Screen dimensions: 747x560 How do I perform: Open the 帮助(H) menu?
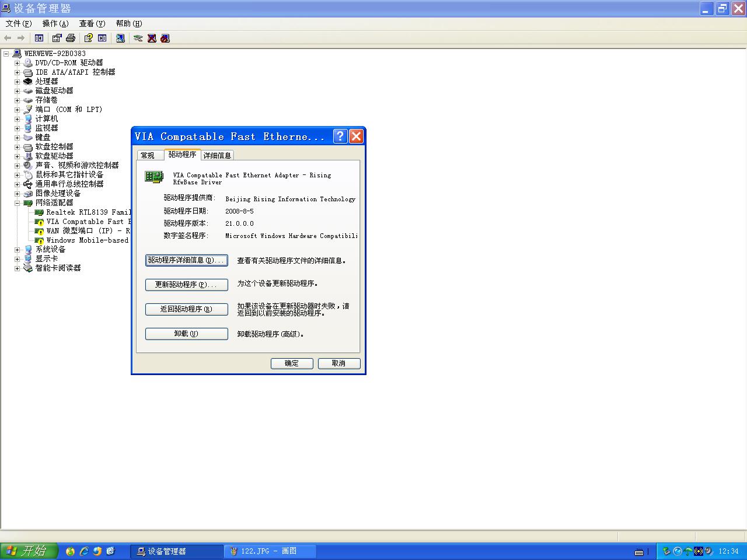click(129, 23)
